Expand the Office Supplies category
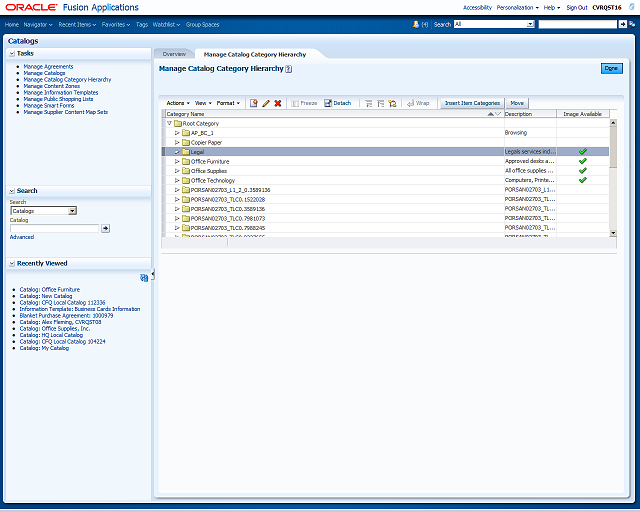 177,171
